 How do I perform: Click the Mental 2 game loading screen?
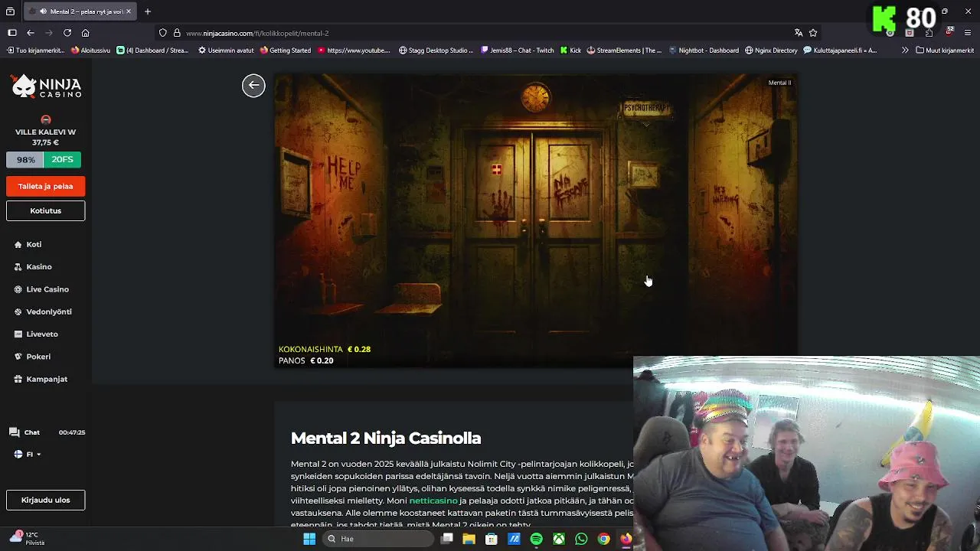536,220
